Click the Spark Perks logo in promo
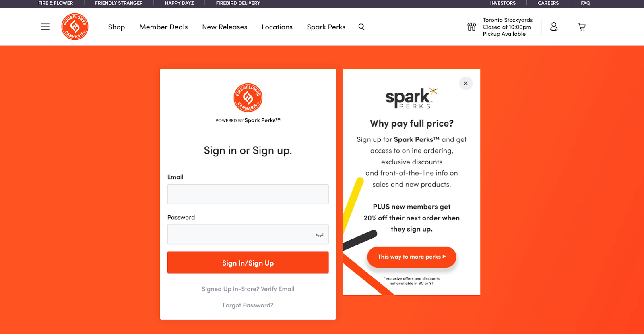 [x=411, y=98]
